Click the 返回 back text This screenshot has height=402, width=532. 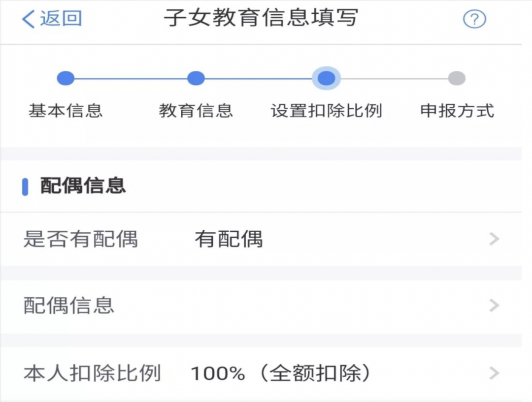[61, 19]
